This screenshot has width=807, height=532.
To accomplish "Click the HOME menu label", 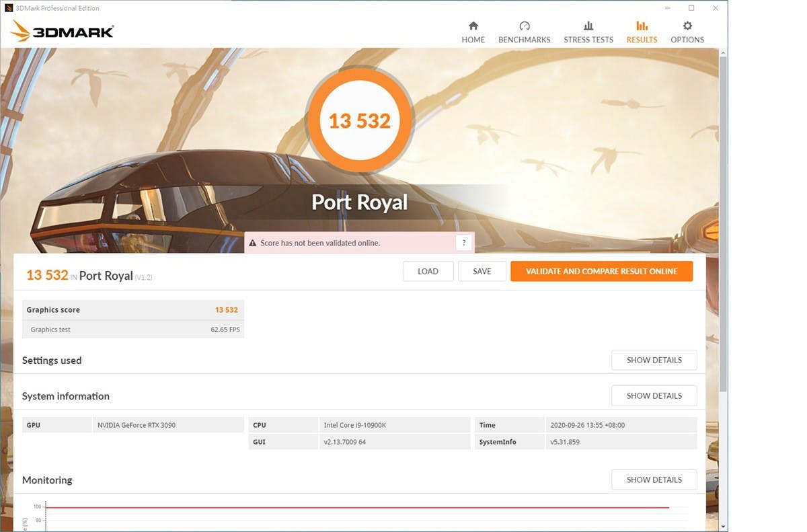I will pos(473,40).
